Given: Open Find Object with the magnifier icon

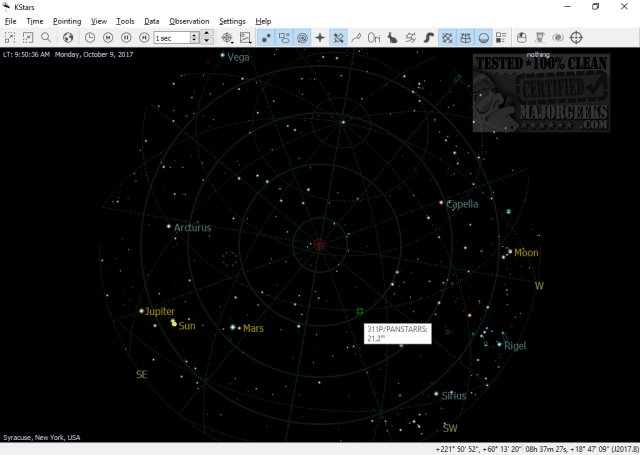Looking at the screenshot, I should pos(46,38).
